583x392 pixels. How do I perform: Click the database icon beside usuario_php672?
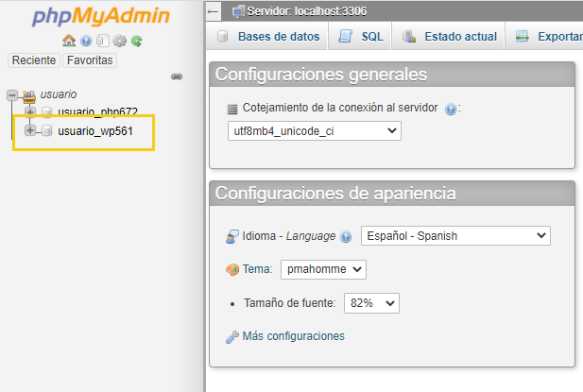coord(47,111)
